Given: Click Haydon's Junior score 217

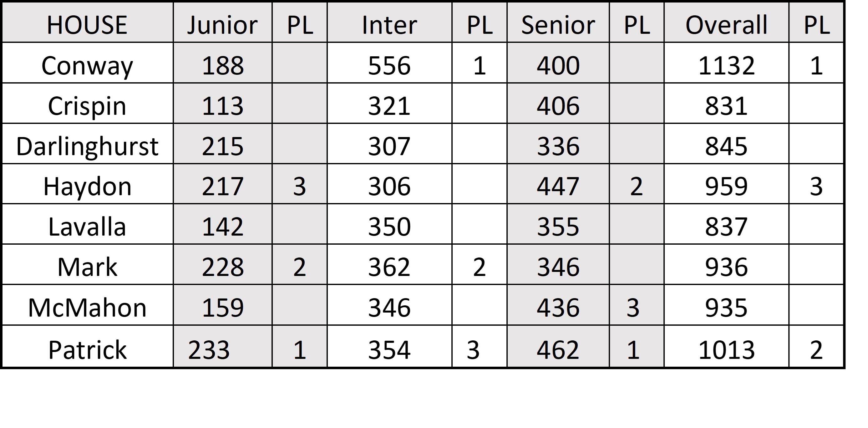Looking at the screenshot, I should click(x=222, y=186).
